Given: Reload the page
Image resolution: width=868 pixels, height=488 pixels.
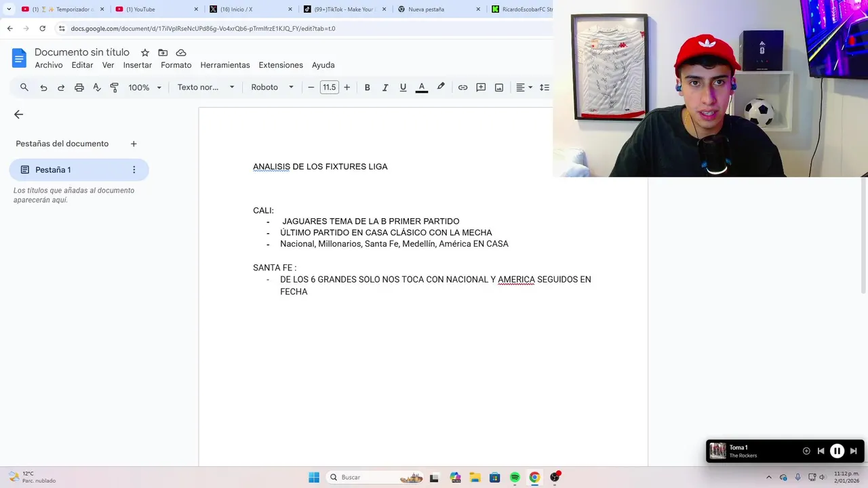Looking at the screenshot, I should tap(42, 28).
